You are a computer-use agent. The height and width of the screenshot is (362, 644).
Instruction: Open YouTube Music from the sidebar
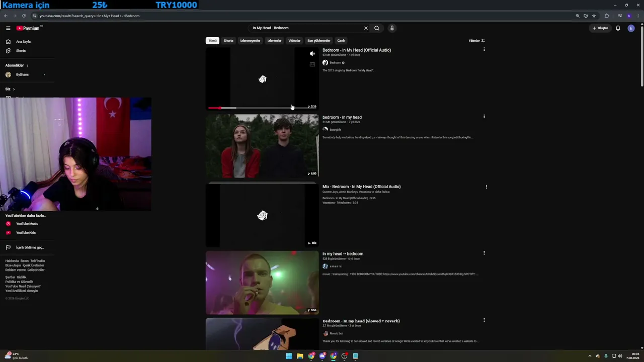click(27, 224)
